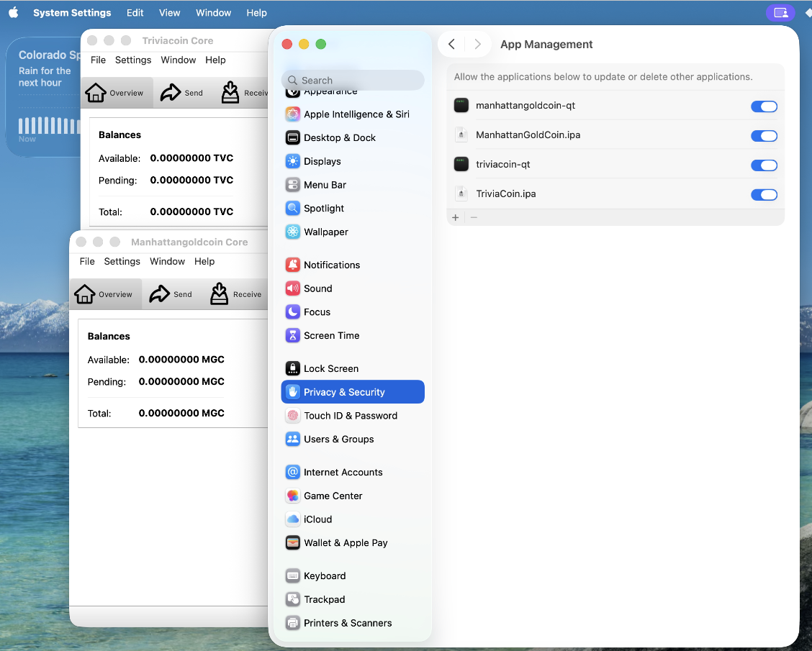
Task: Turn off the TriviaCoin.ipa switch
Action: pyautogui.click(x=764, y=195)
